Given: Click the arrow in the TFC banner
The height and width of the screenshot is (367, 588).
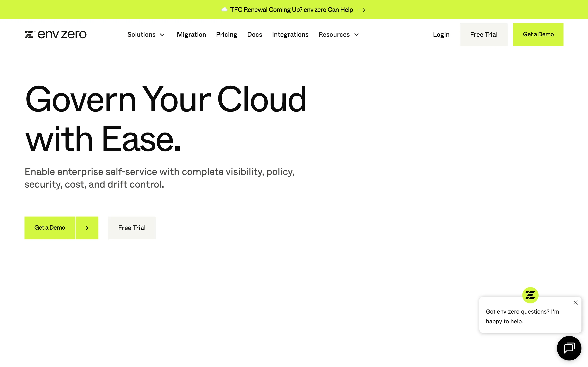Looking at the screenshot, I should [361, 10].
